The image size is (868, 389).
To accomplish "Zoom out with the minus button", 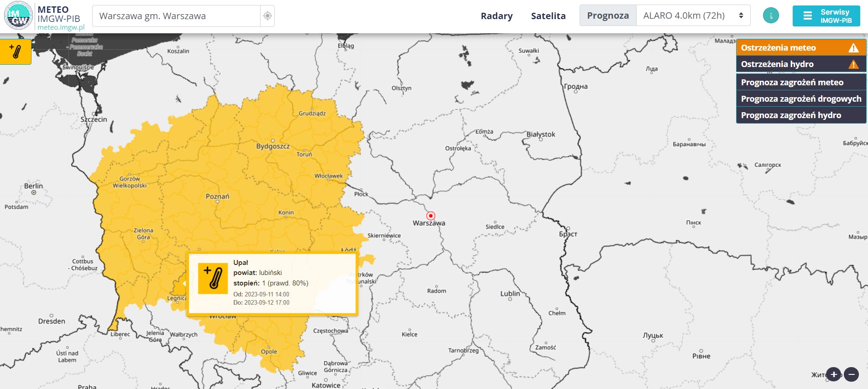I will click(x=851, y=374).
